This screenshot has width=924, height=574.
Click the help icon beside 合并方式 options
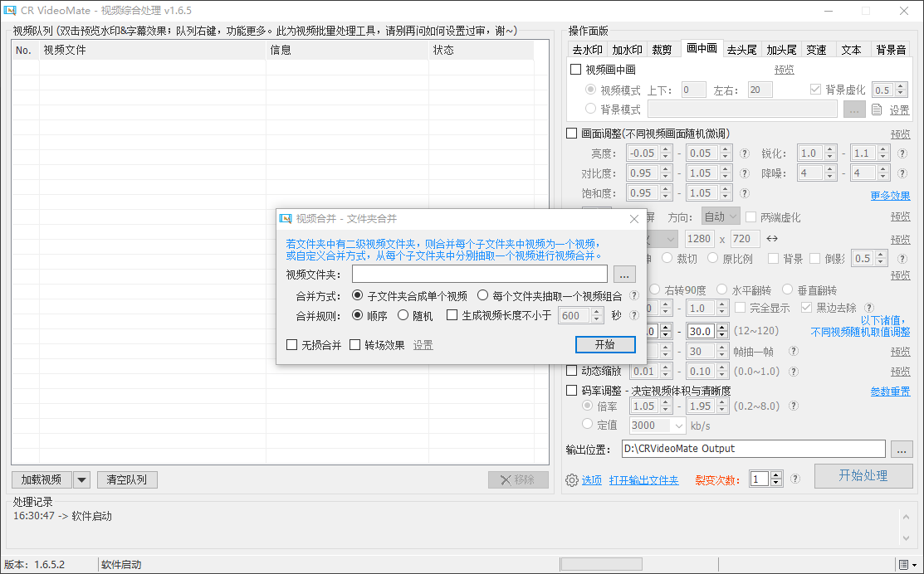tap(633, 295)
